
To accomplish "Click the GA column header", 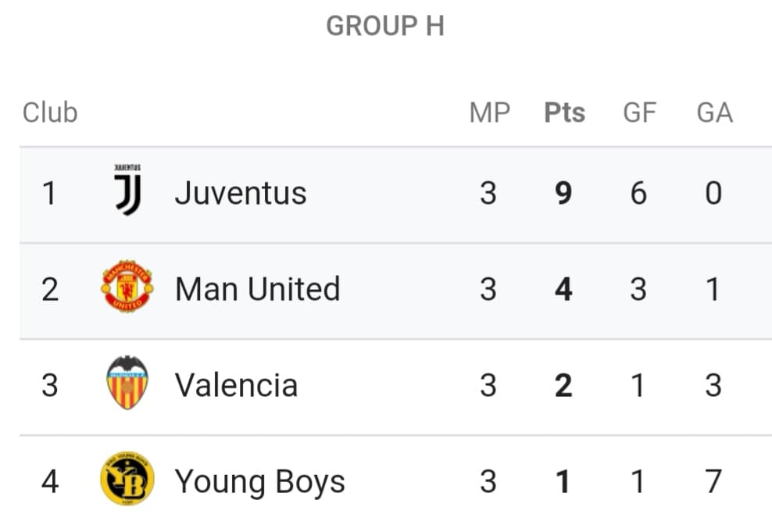I will (715, 112).
